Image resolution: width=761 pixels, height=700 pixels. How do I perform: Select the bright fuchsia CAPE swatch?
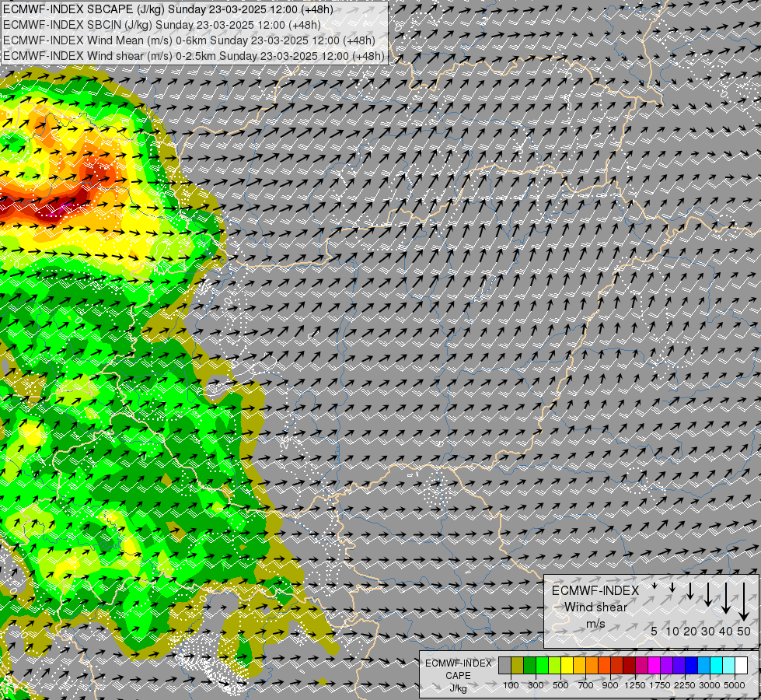coord(655,665)
